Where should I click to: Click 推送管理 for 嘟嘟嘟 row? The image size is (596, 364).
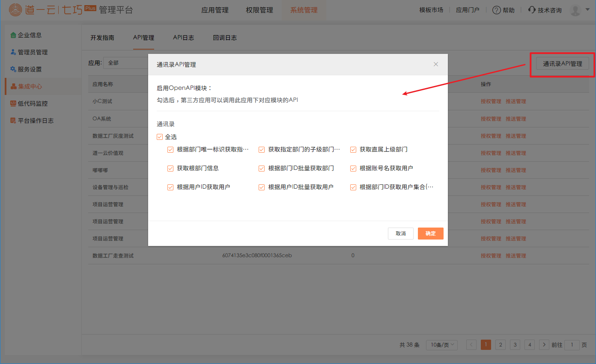pos(516,170)
